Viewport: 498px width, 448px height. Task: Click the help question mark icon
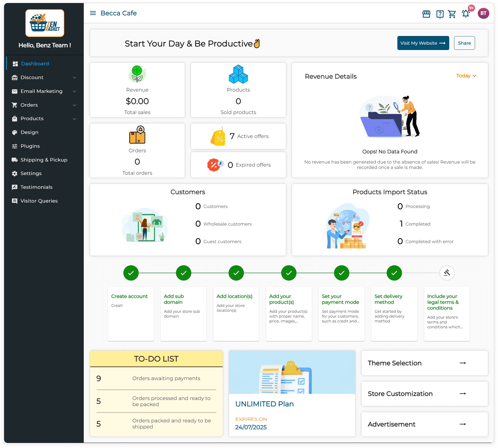440,14
